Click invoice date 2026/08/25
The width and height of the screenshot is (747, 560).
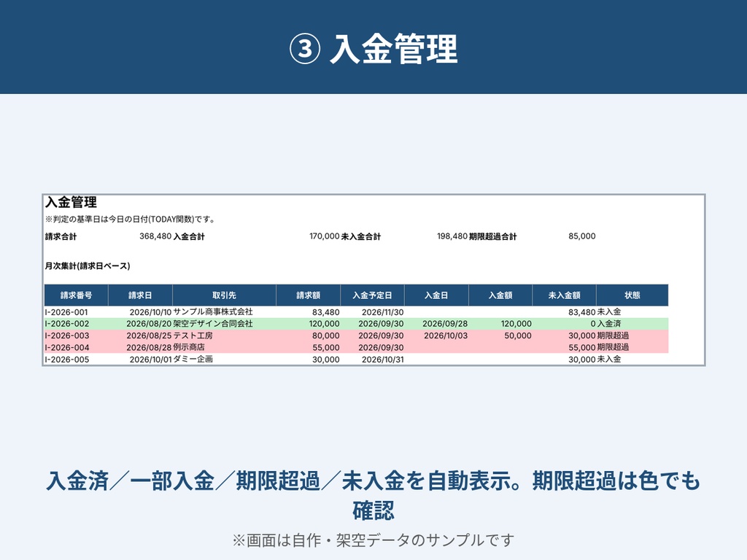149,335
